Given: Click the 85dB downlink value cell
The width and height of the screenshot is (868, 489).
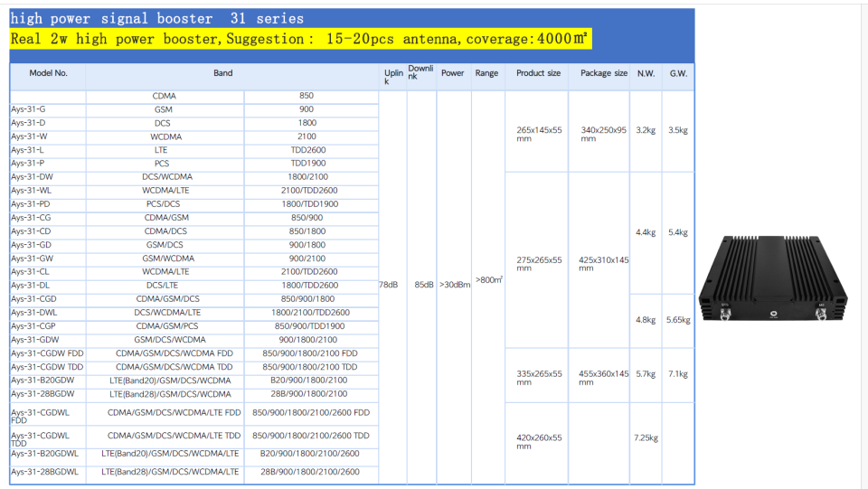Looking at the screenshot, I should click(422, 285).
